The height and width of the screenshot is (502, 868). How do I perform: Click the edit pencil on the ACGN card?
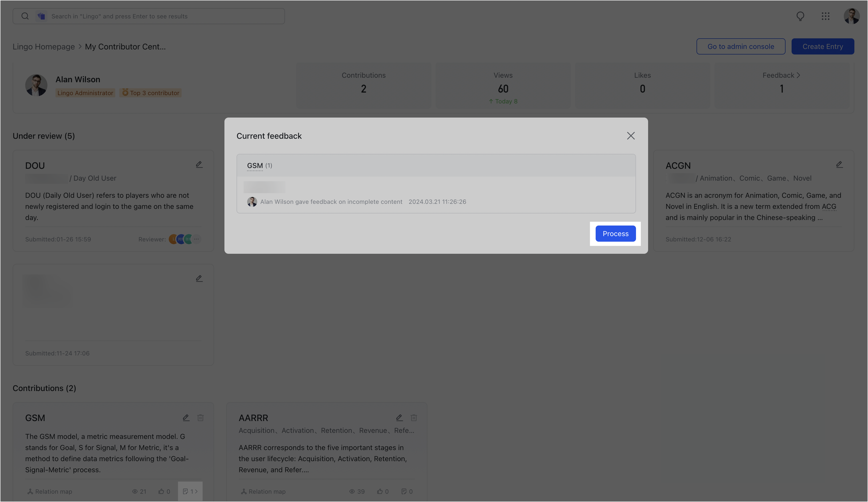click(x=840, y=164)
